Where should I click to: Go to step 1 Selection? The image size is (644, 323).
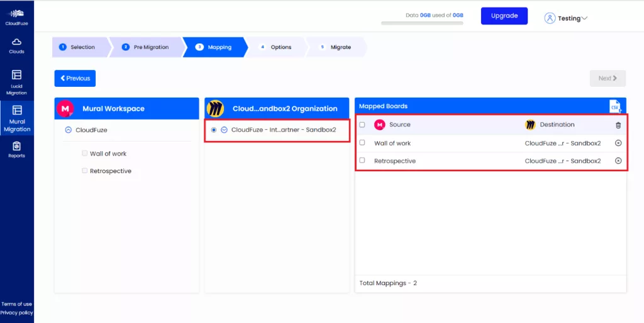coord(80,47)
